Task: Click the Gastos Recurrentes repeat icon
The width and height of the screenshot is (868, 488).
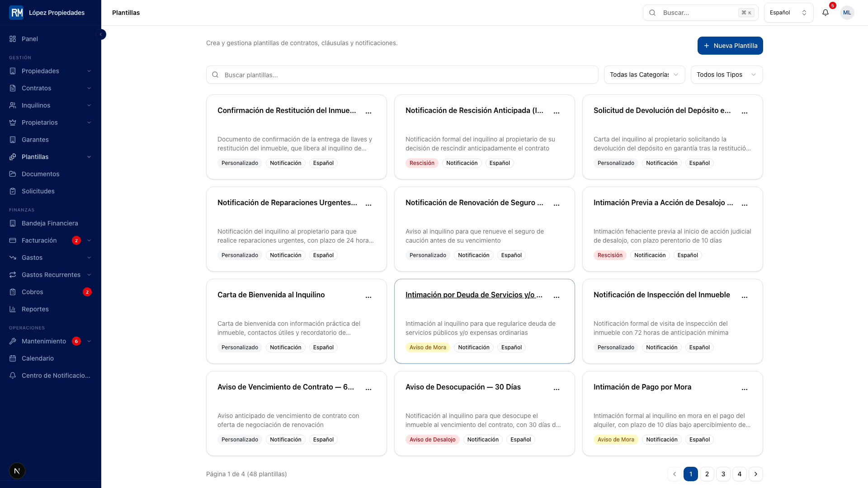Action: 13,275
